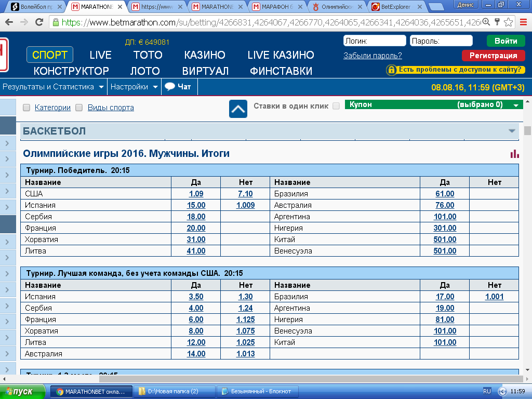Open the LIVE КАЗИНО menu item
Image resolution: width=532 pixels, height=399 pixels.
pyautogui.click(x=281, y=55)
